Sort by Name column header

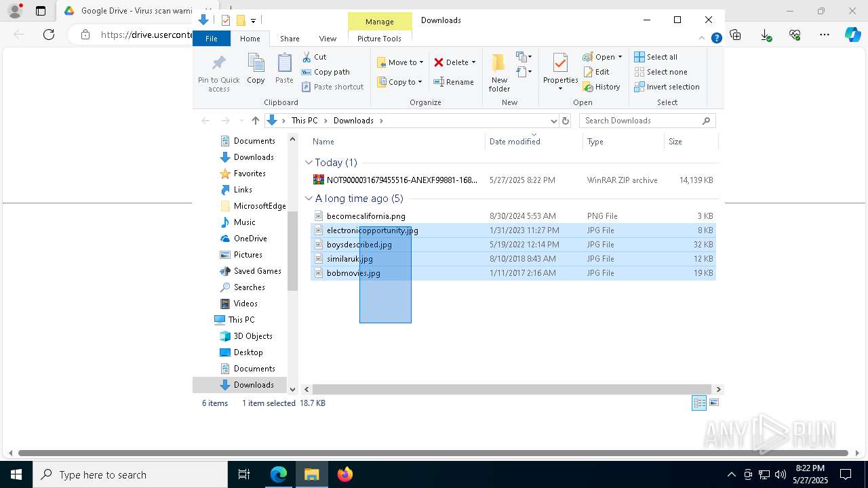click(397, 142)
